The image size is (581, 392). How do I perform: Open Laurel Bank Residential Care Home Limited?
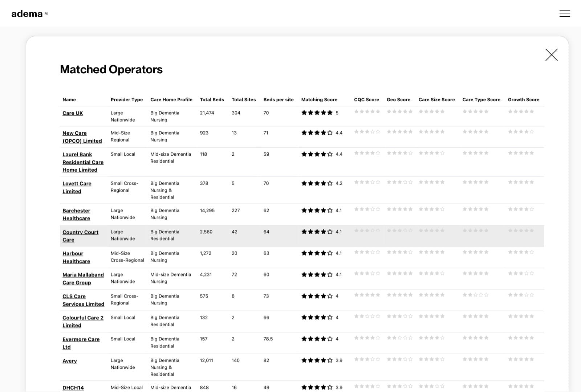[83, 162]
